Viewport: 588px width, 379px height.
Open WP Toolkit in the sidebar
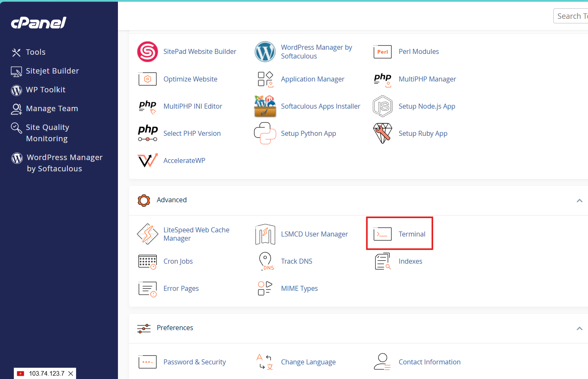coord(46,90)
